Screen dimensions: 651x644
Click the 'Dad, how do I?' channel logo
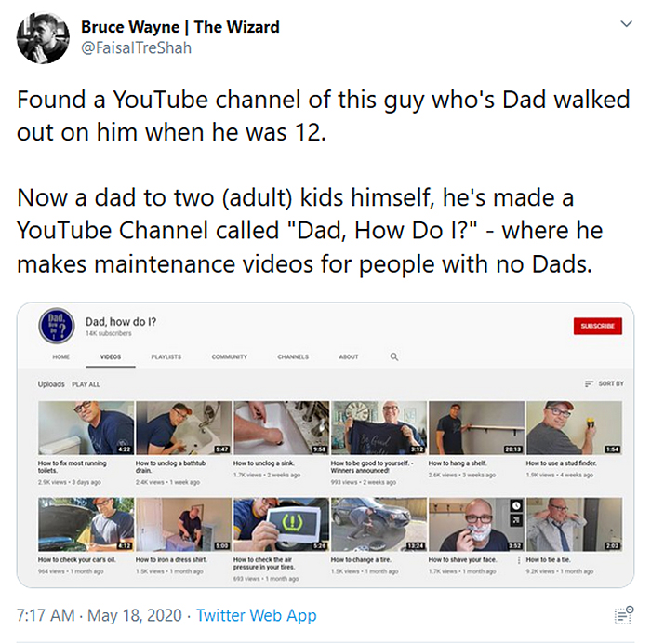[53, 326]
